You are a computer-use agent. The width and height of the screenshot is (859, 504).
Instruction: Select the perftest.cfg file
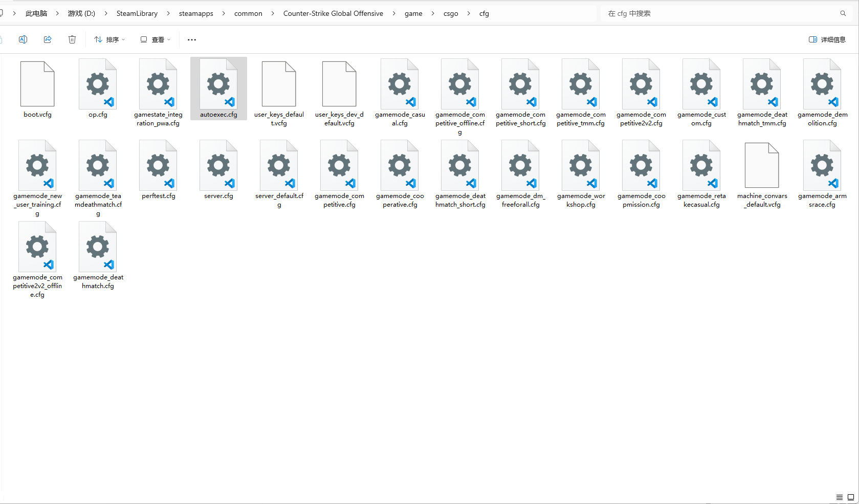pos(158,170)
